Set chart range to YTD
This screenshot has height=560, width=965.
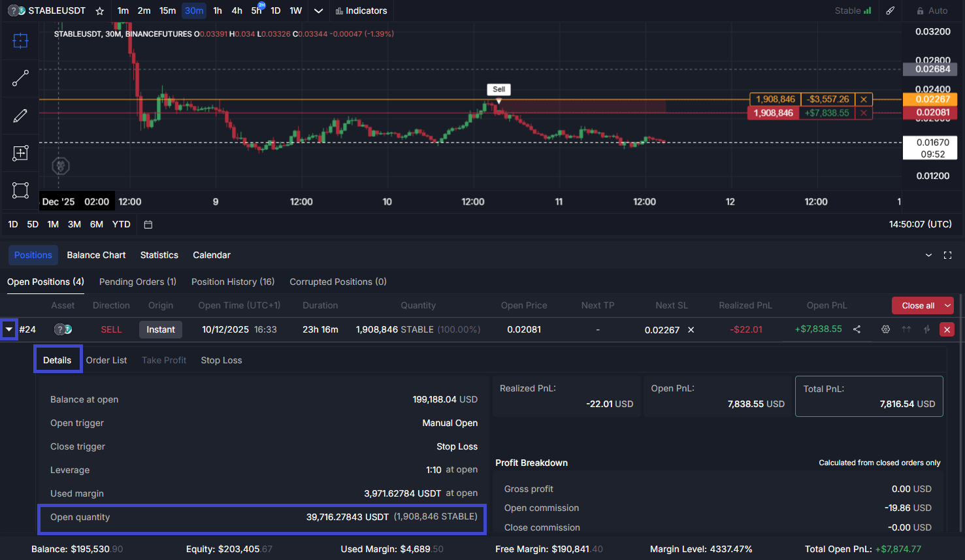[x=122, y=224]
